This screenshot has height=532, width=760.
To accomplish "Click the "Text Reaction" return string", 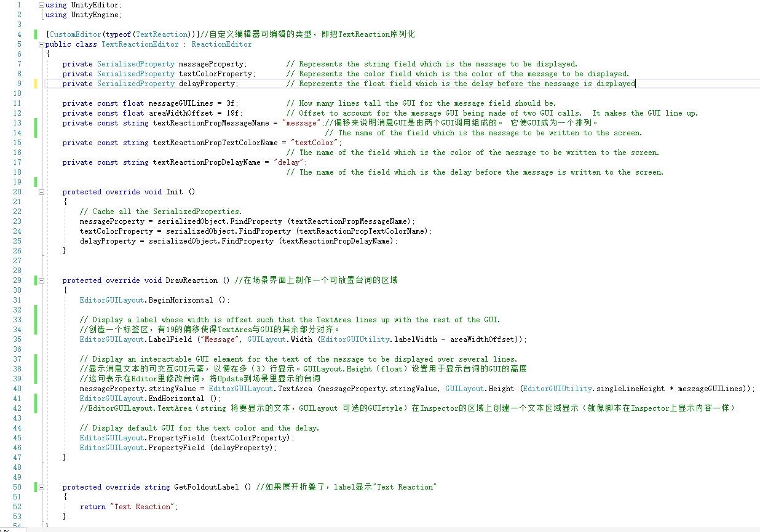I will (x=143, y=507).
